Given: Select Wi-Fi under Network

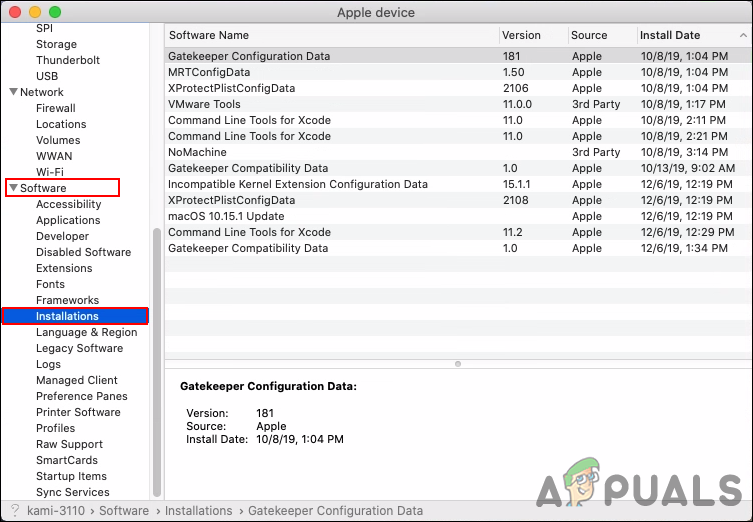Looking at the screenshot, I should coord(50,172).
